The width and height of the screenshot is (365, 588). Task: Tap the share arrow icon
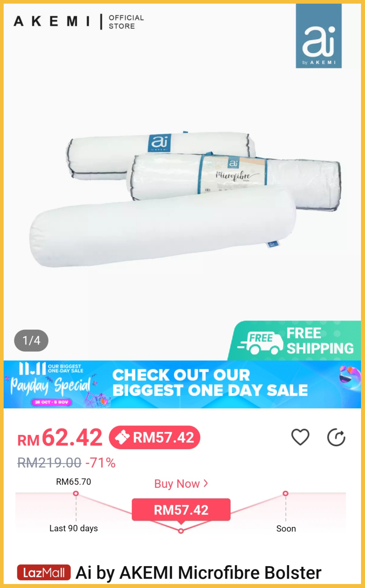[x=336, y=437]
